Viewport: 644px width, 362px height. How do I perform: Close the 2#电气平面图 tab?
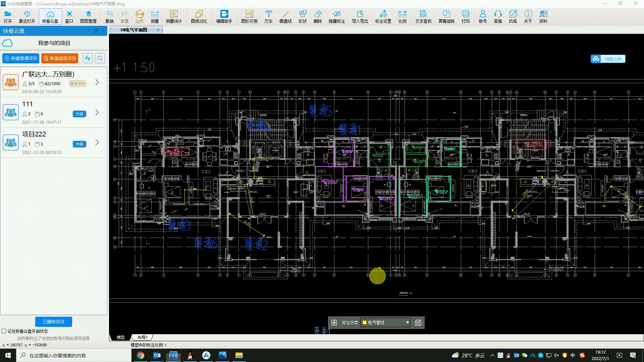[158, 30]
